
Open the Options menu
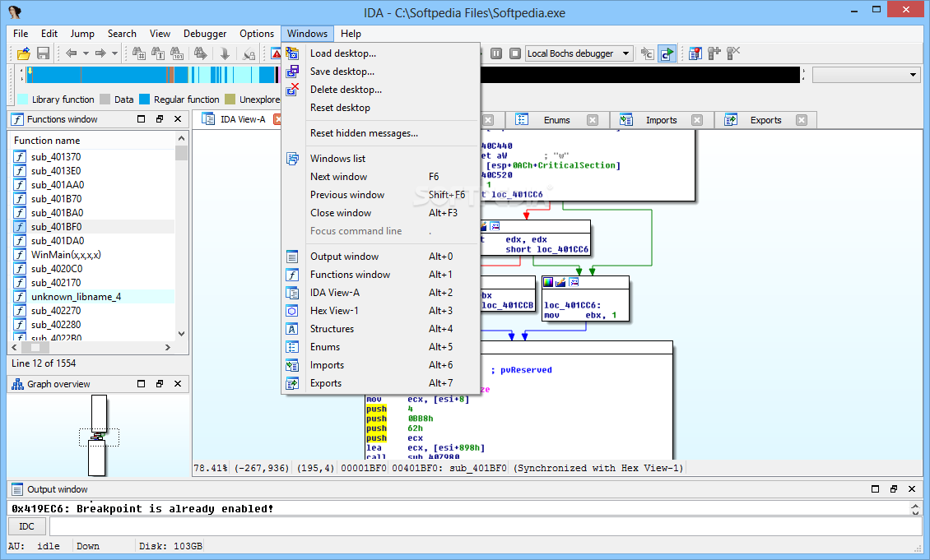click(x=257, y=34)
